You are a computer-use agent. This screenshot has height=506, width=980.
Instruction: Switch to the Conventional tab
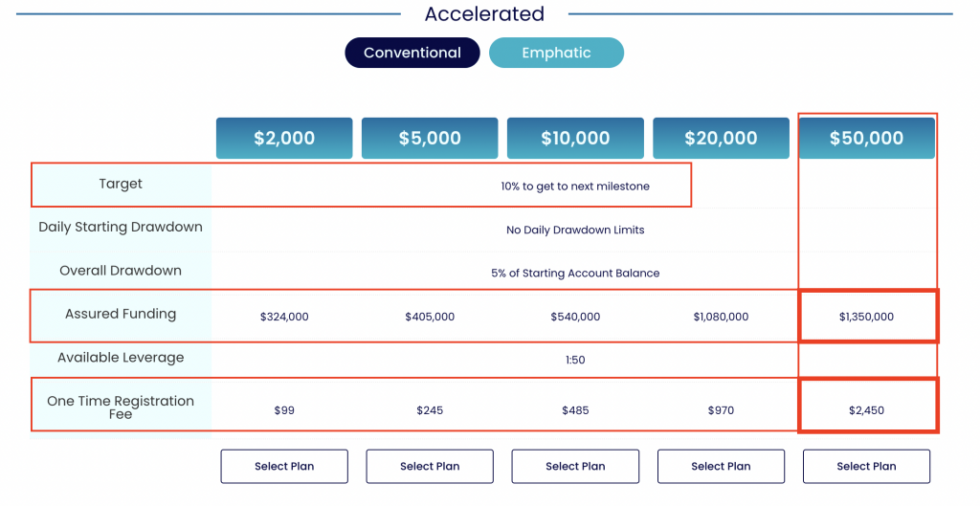(x=412, y=53)
